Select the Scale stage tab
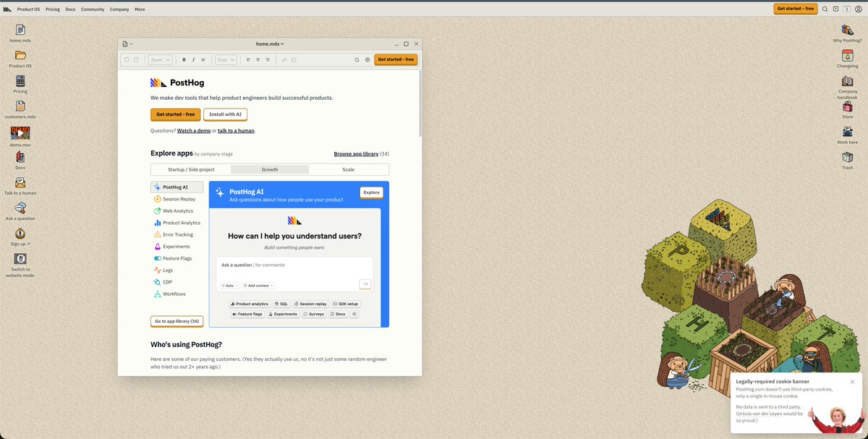This screenshot has width=868, height=439. click(x=349, y=169)
